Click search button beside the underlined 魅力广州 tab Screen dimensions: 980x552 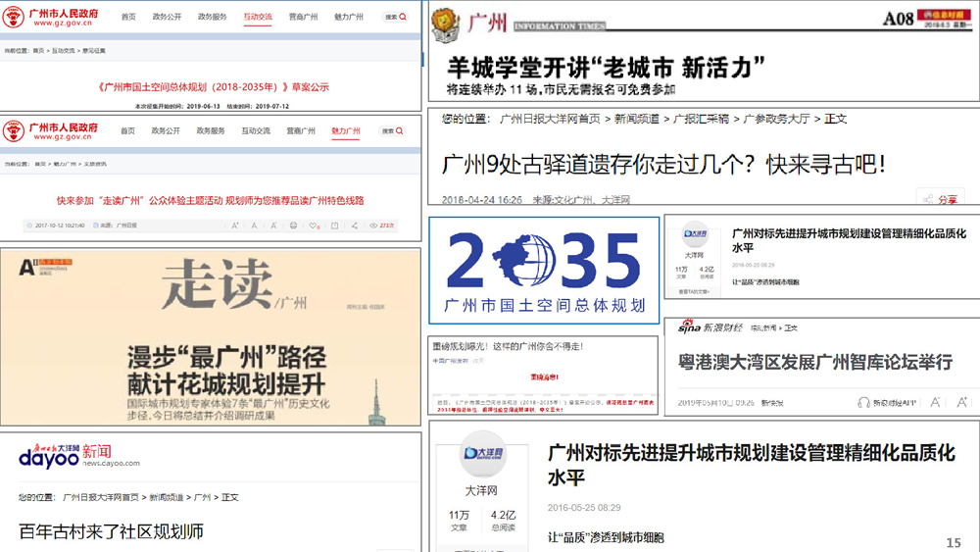(393, 130)
